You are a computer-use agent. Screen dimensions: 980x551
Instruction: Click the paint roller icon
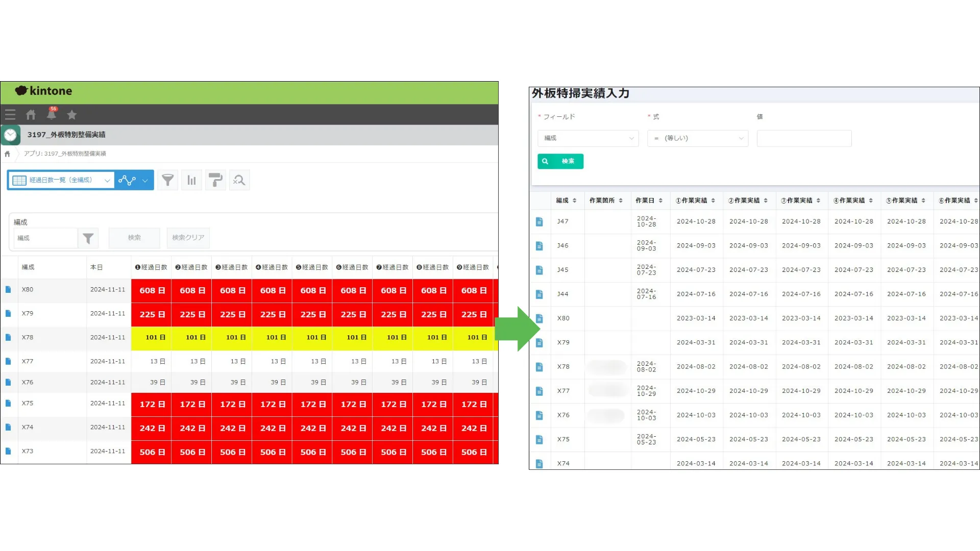[215, 180]
